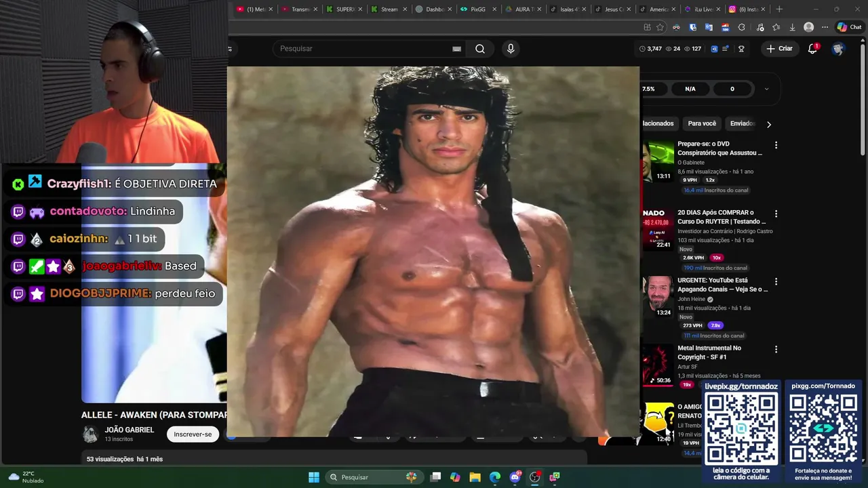Open YouTube notifications bell

tap(812, 49)
